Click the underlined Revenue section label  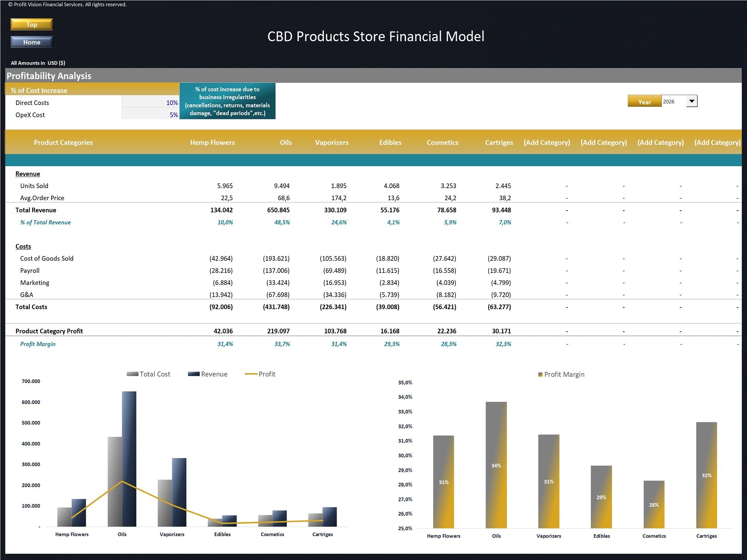pyautogui.click(x=28, y=174)
